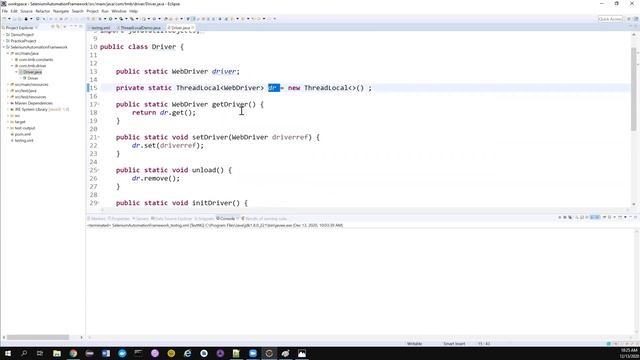Screen dimensions: 640x360
Task: Open Task View from the taskbar
Action: (x=40, y=353)
